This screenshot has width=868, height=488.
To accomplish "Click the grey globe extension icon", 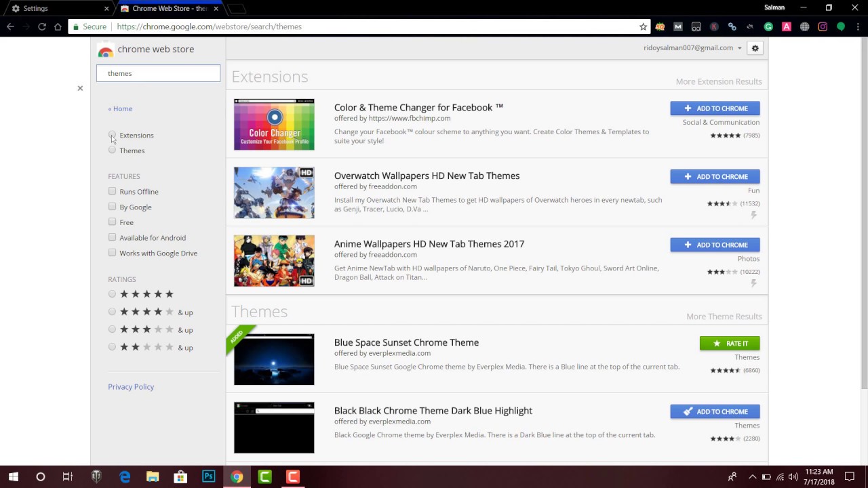I will [x=804, y=26].
